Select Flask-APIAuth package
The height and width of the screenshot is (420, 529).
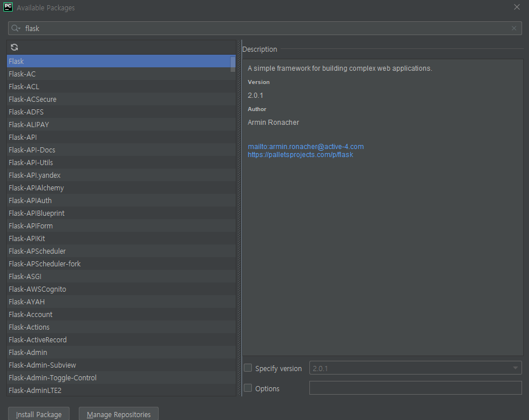click(121, 201)
